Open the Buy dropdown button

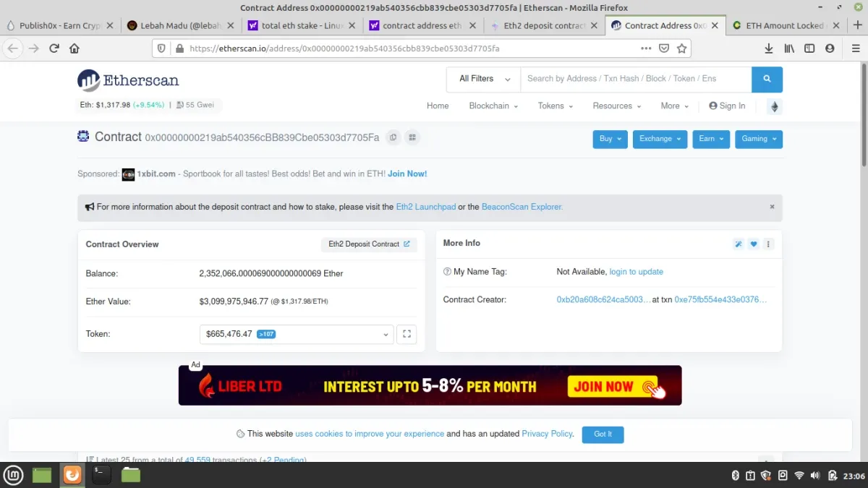pos(610,139)
